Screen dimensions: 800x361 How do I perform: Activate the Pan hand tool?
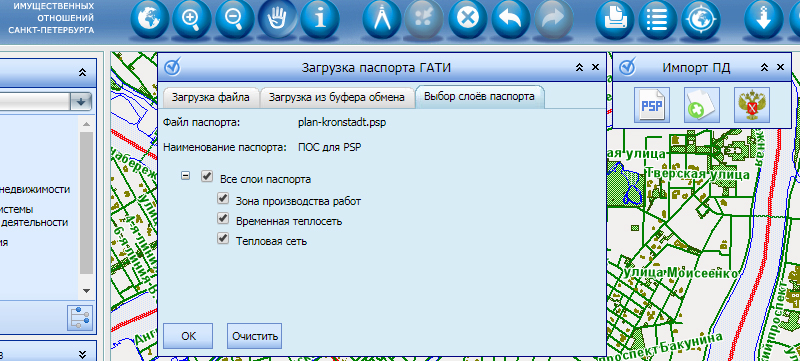point(278,20)
